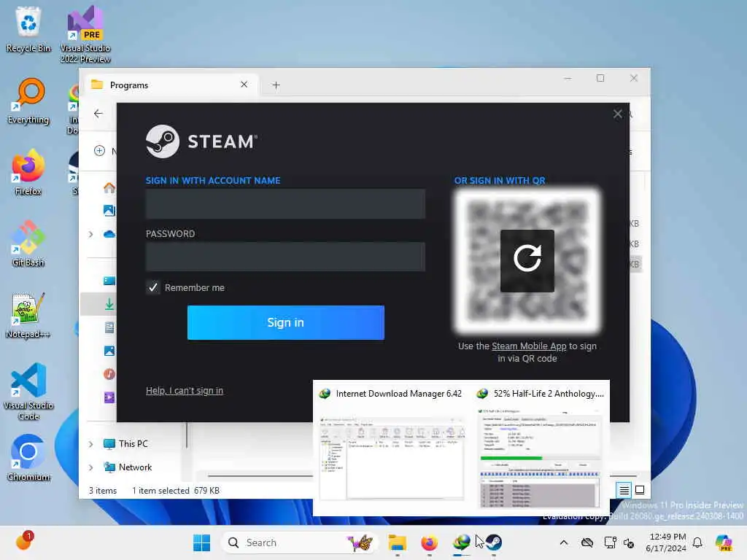Show hidden system tray icons
The height and width of the screenshot is (560, 747).
click(x=564, y=542)
